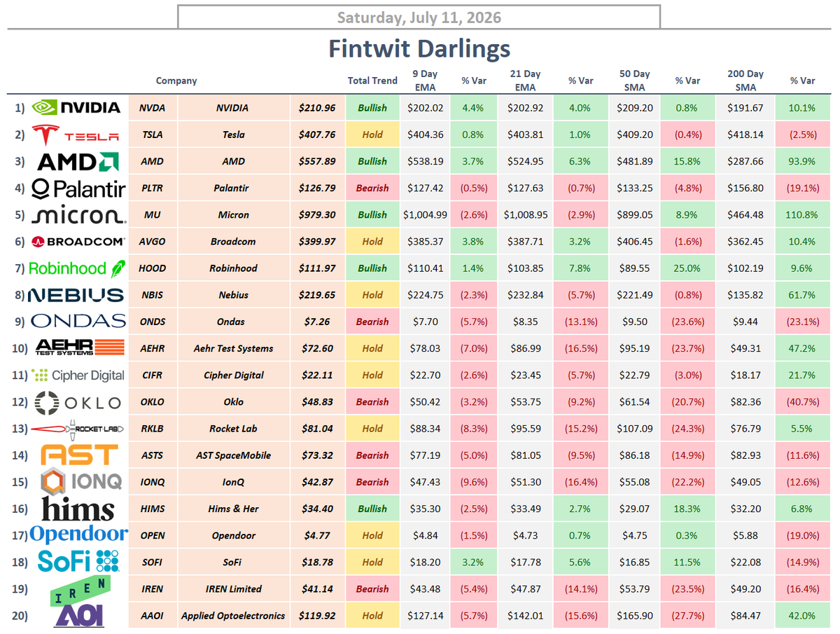The height and width of the screenshot is (634, 840).
Task: Click the Hold trend cell for Tesla
Action: [372, 135]
